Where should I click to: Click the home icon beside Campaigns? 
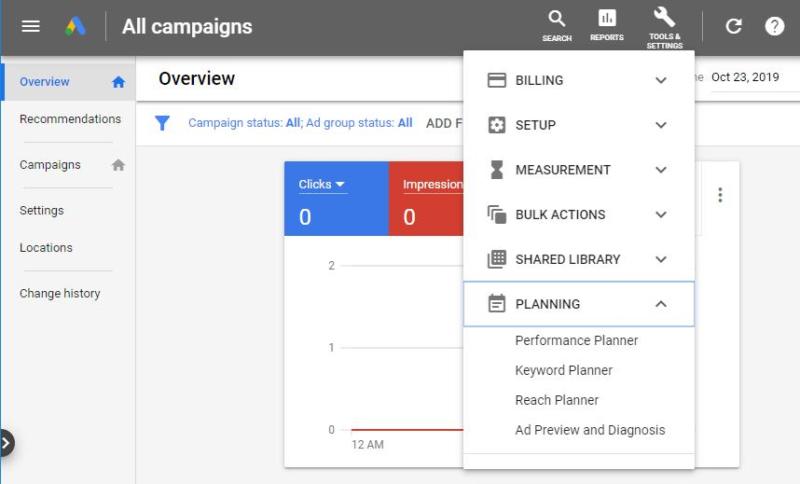[x=118, y=165]
